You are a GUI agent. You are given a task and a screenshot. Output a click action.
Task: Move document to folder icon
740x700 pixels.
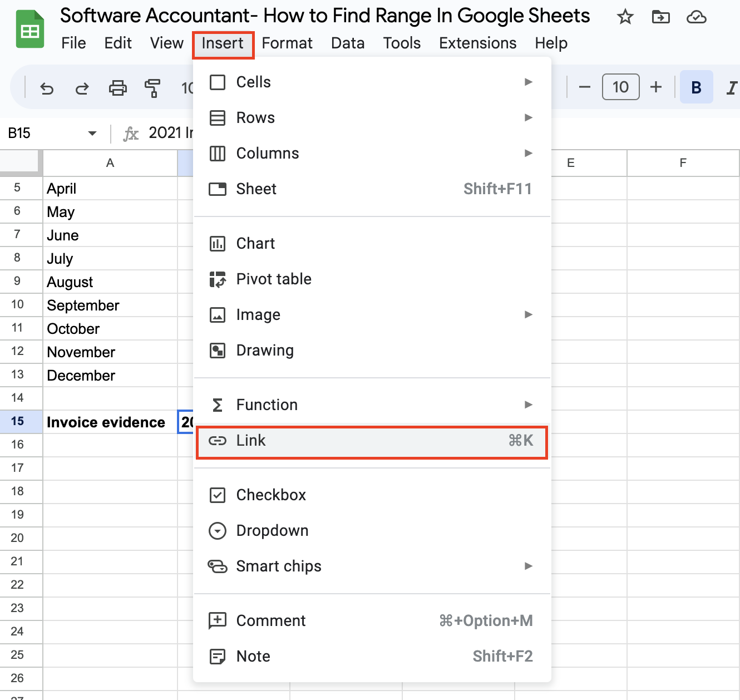[x=660, y=17]
